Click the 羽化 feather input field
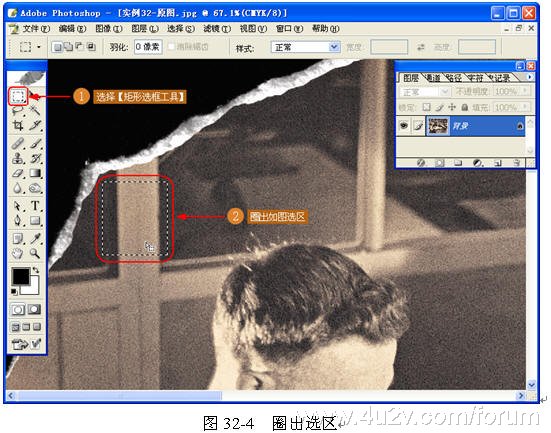Viewport: 551px width, 433px height. tap(148, 47)
